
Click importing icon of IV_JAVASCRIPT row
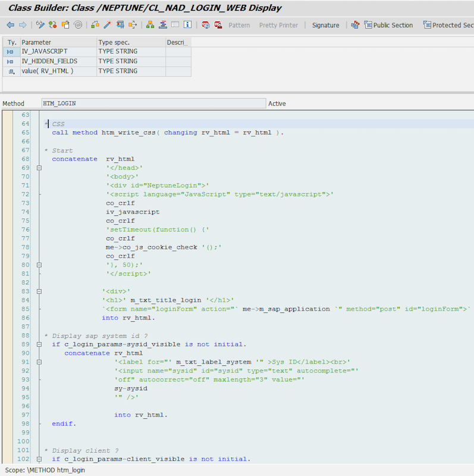click(x=10, y=52)
